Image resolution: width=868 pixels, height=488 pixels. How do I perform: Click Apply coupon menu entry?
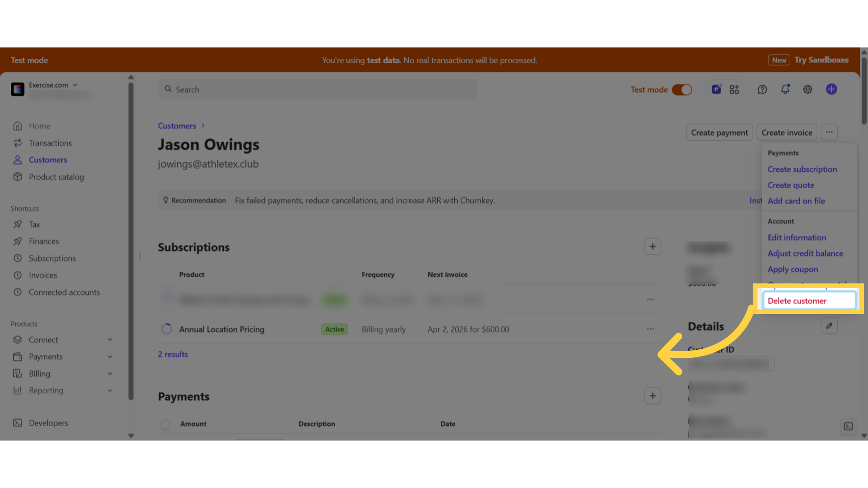(793, 269)
